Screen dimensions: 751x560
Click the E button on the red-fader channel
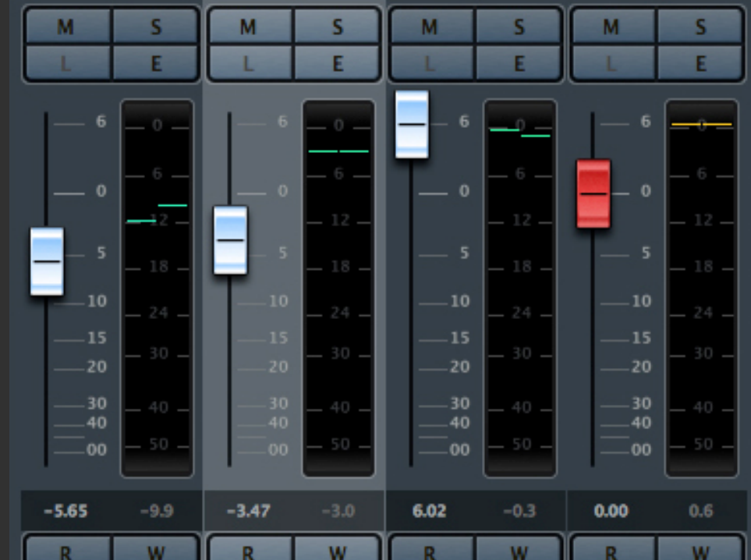click(x=700, y=63)
